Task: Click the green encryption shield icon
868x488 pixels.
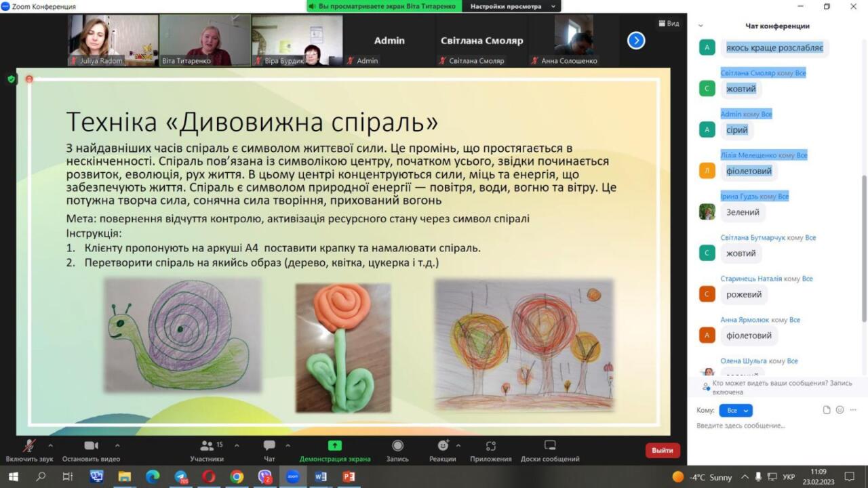Action: [11, 79]
